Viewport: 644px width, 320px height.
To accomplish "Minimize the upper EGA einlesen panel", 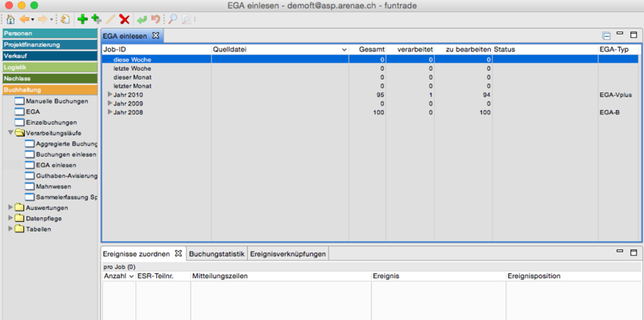I will pos(620,34).
